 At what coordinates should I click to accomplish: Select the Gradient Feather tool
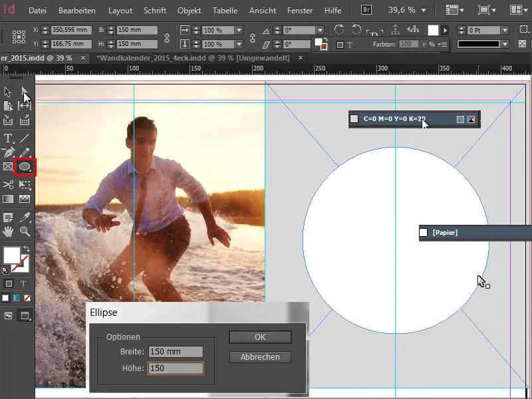click(x=25, y=199)
